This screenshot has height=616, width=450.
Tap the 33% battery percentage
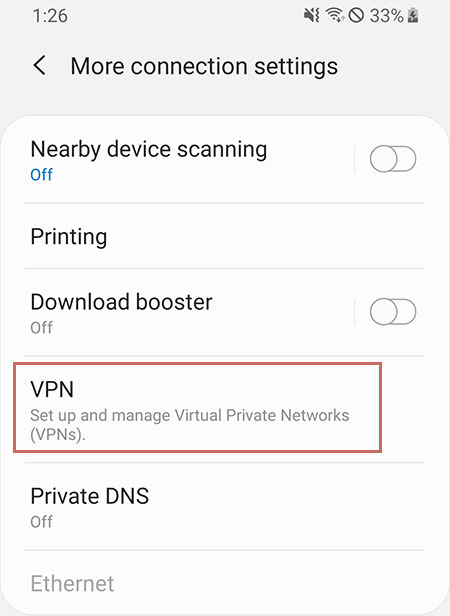pyautogui.click(x=387, y=16)
